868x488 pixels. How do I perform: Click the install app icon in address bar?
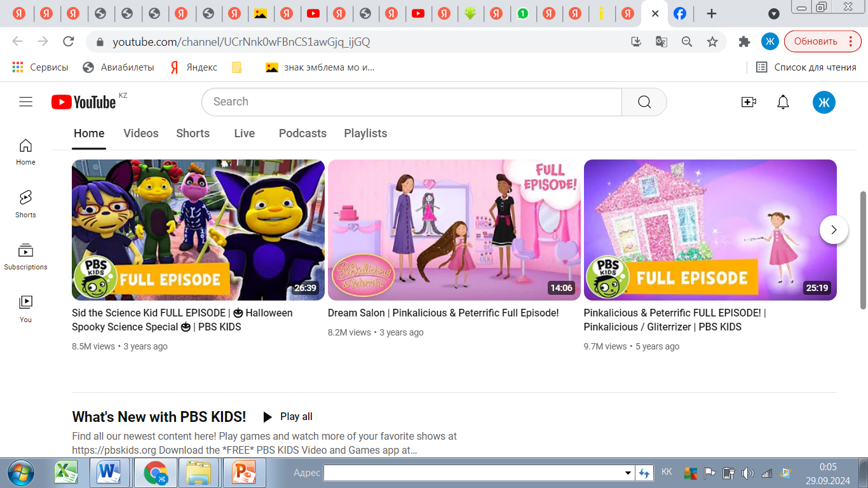point(636,42)
